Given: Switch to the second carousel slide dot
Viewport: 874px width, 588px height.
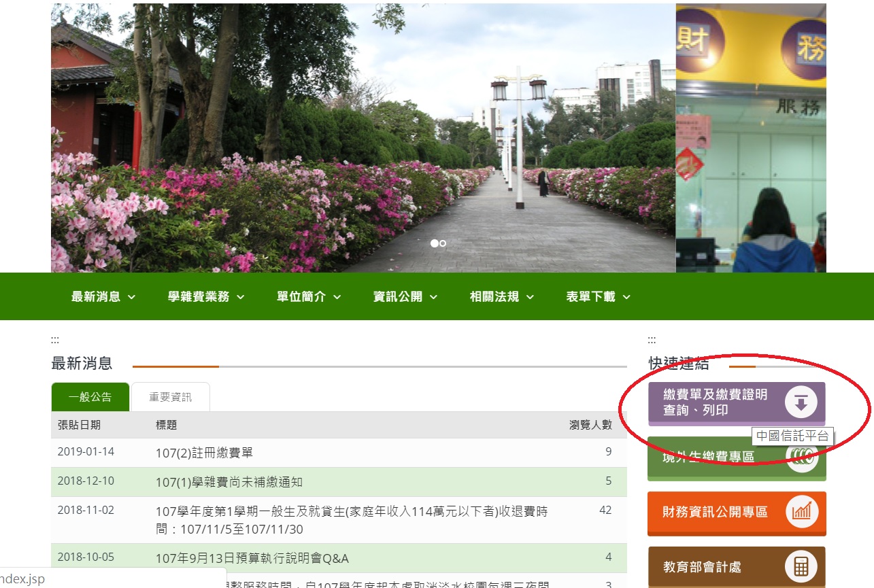Looking at the screenshot, I should (443, 243).
